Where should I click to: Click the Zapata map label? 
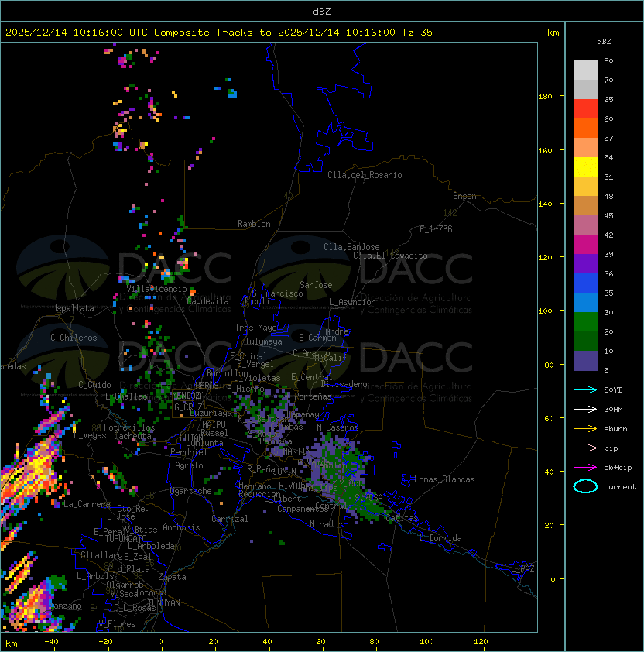pyautogui.click(x=172, y=577)
